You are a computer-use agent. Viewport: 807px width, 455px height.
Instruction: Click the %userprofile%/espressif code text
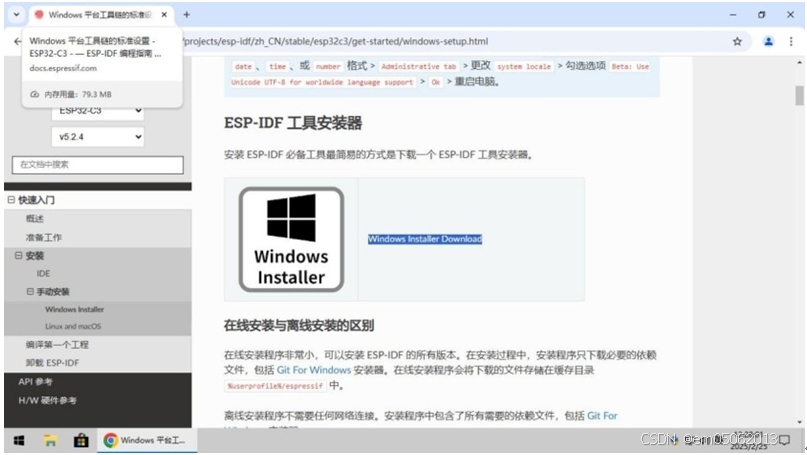275,386
